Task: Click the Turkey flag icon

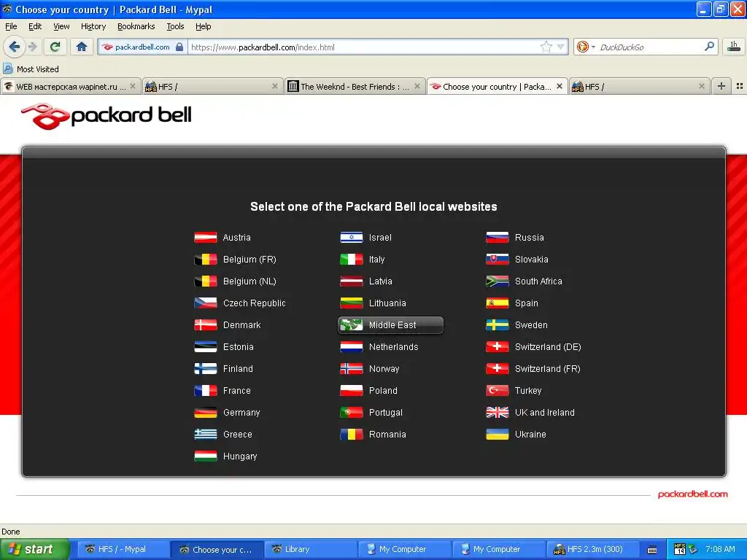Action: 497,391
